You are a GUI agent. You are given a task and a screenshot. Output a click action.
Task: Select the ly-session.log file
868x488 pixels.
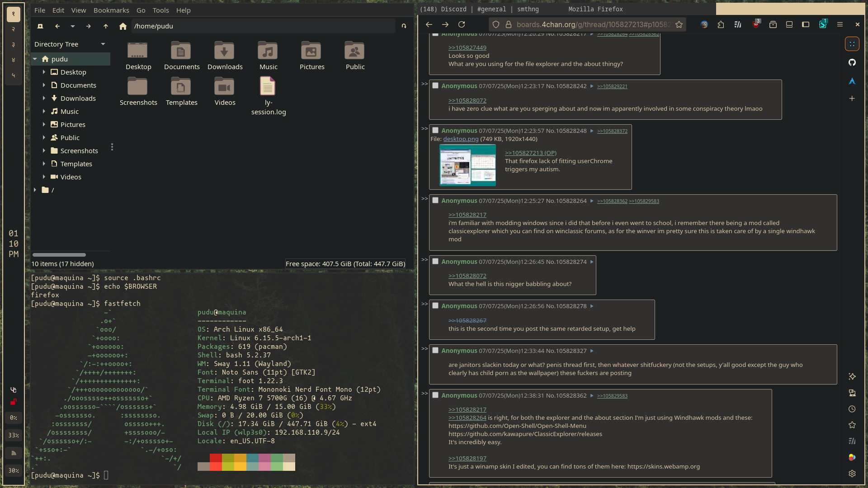268,96
